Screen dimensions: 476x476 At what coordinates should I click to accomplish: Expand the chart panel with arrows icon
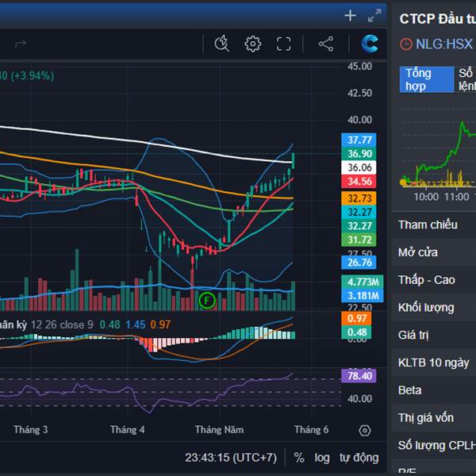coord(374,15)
